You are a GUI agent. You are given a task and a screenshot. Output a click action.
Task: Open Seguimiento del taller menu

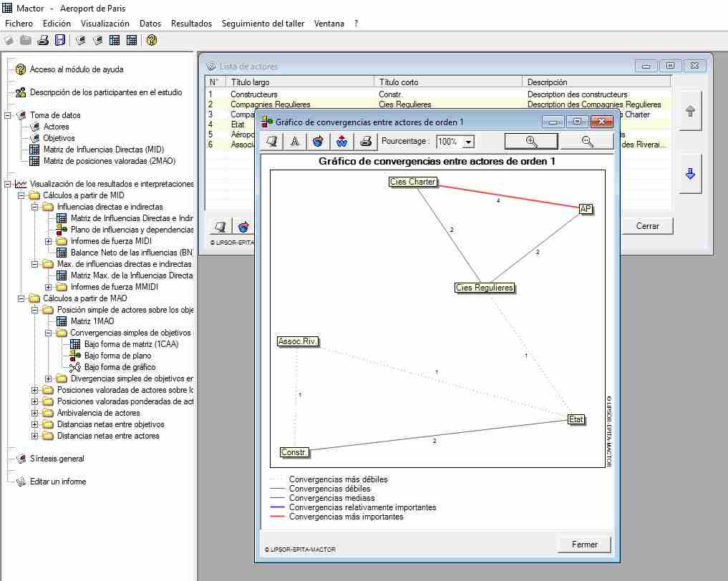[263, 23]
